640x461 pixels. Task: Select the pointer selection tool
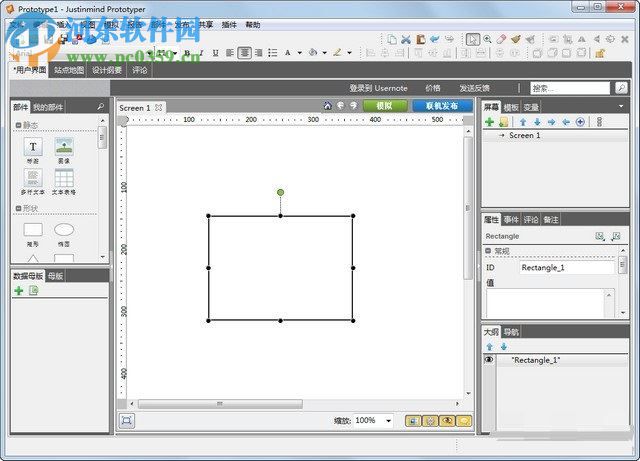[x=473, y=39]
